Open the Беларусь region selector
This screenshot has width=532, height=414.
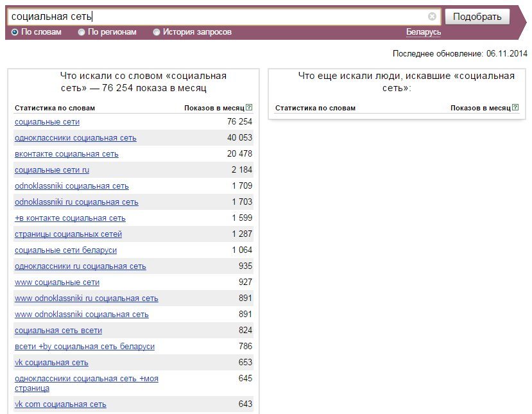(x=424, y=32)
